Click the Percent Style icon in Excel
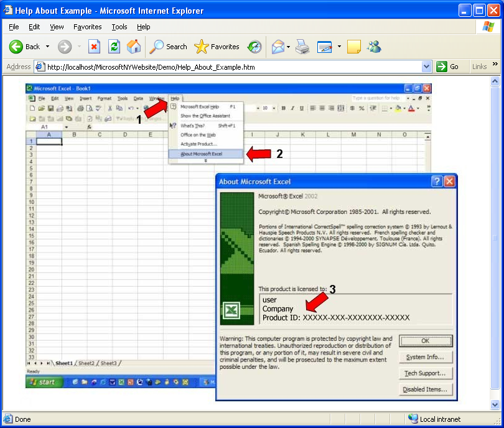The width and height of the screenshot is (504, 428). [362, 108]
